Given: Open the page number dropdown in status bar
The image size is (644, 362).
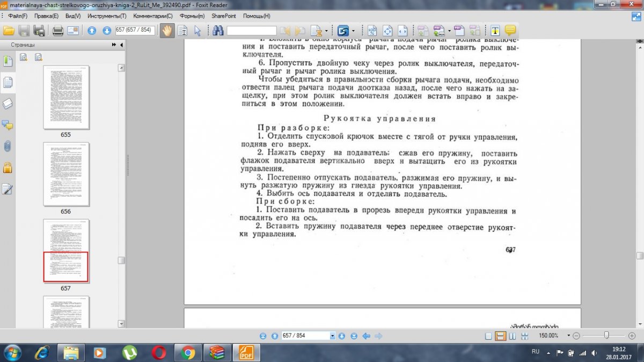Looking at the screenshot, I should (332, 336).
